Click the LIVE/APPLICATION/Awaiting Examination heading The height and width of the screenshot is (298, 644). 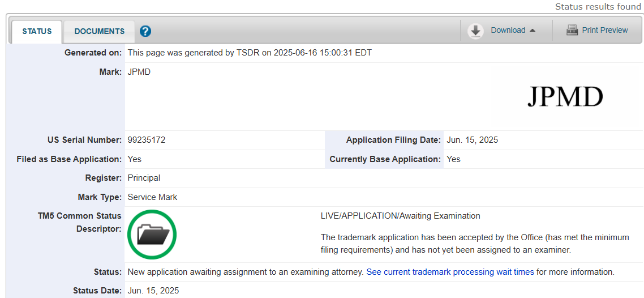tap(400, 216)
